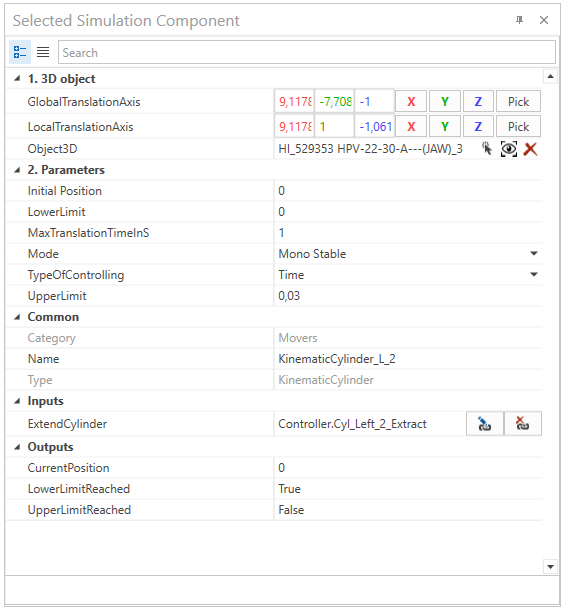Pick Object3D from scene cursor icon
Viewport: 562px width, 609px height.
coord(487,149)
